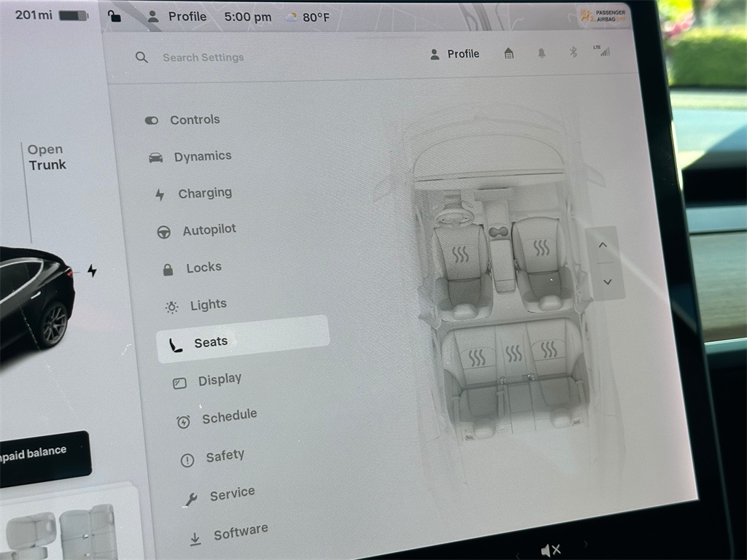Toggle the front passenger seat heater
The width and height of the screenshot is (747, 560).
click(541, 248)
